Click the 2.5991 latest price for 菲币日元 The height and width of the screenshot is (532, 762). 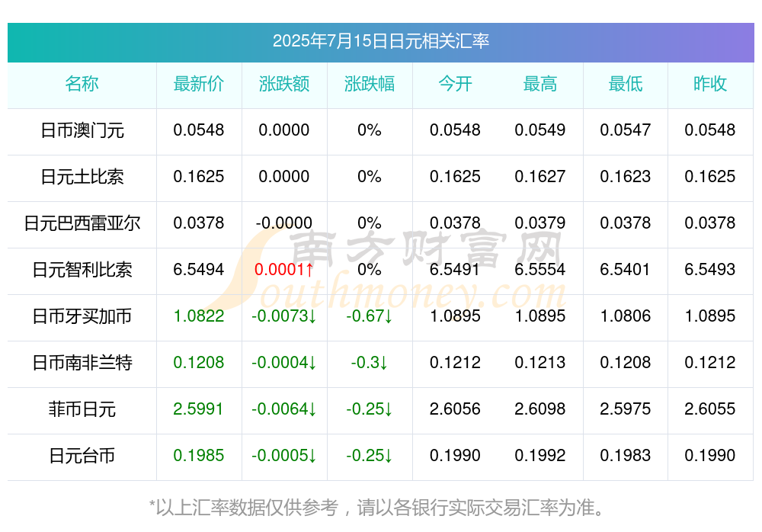coord(199,409)
